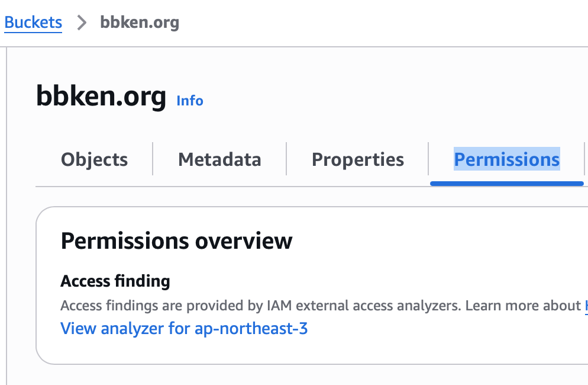Click the breadcrumb chevron separator arrow
The image size is (588, 385).
click(x=82, y=23)
